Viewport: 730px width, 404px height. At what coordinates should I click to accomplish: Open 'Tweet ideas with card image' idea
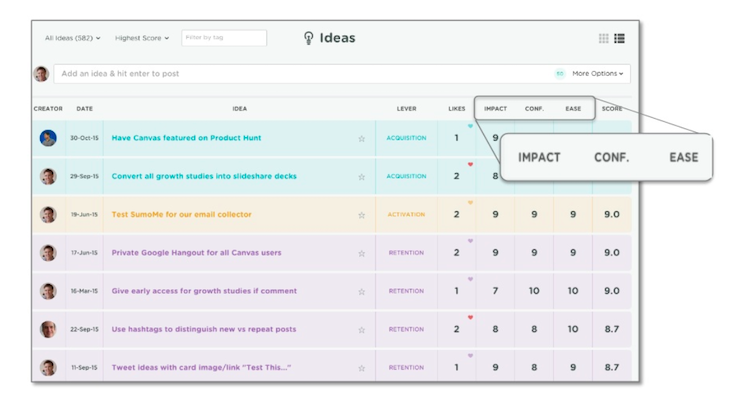click(201, 367)
